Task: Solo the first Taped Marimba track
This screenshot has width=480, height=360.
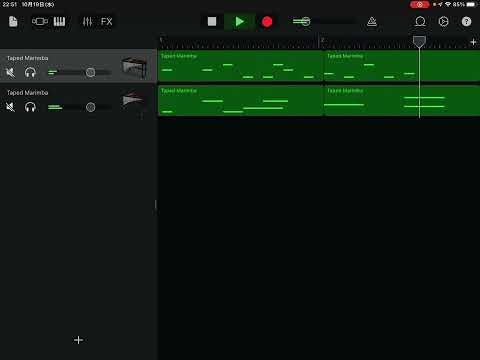Action: [x=30, y=72]
